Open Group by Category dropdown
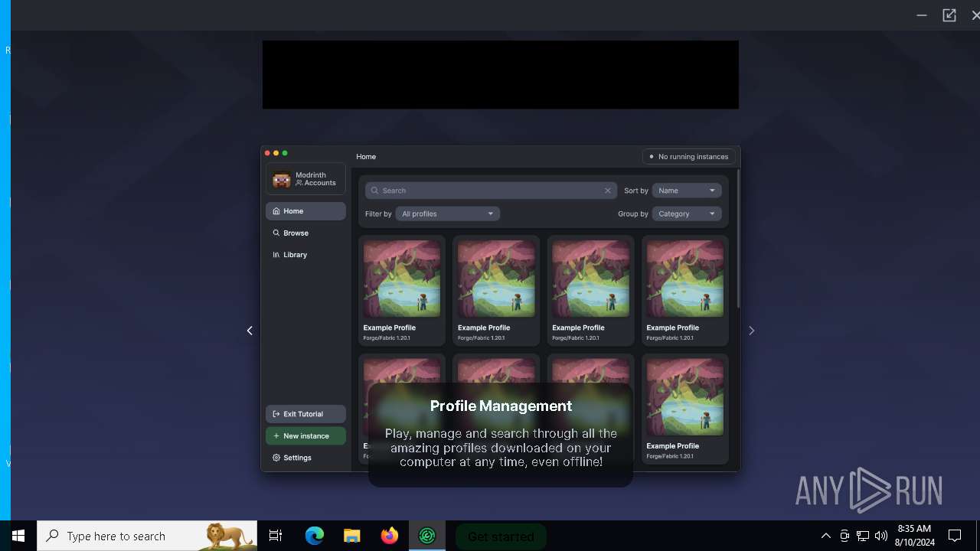The image size is (980, 551). click(x=687, y=214)
